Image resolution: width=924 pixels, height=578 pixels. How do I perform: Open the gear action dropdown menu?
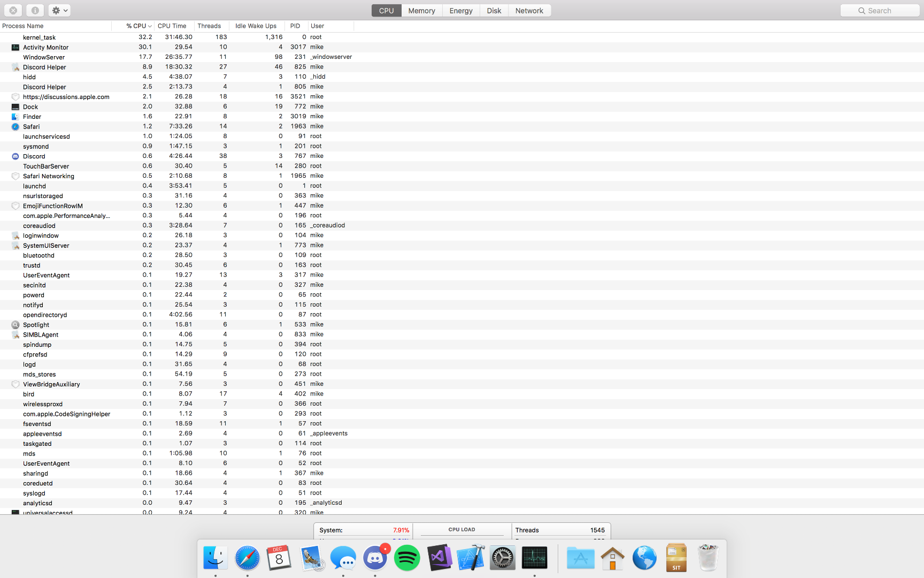[x=59, y=10]
